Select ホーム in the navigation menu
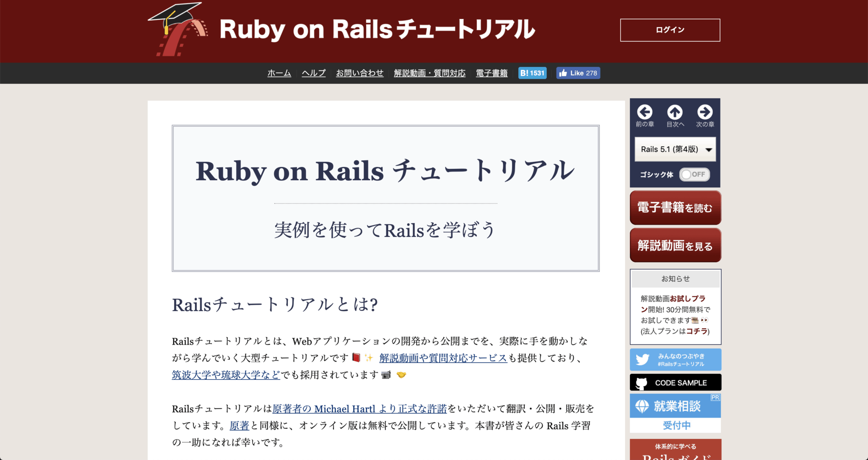This screenshot has width=868, height=460. click(x=279, y=73)
